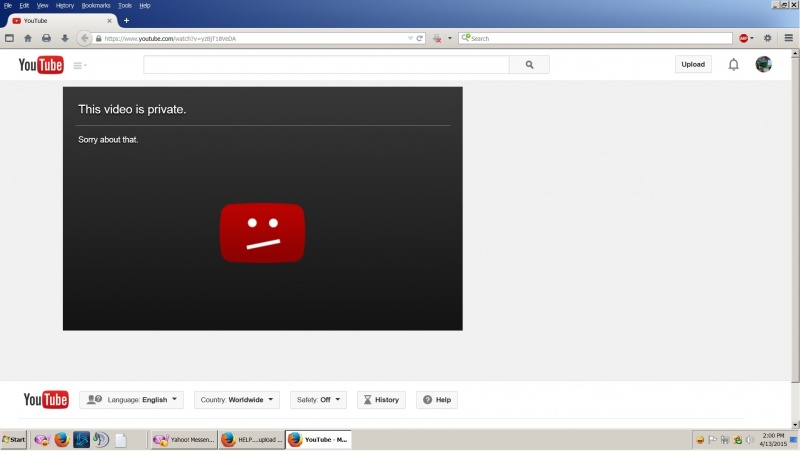Open the notifications bell
The width and height of the screenshot is (800, 451).
733,64
